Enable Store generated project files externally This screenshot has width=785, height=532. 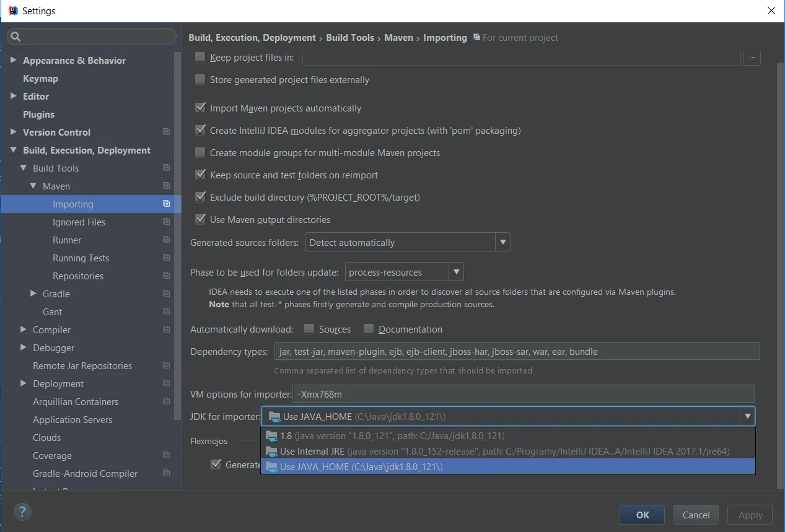[x=200, y=79]
